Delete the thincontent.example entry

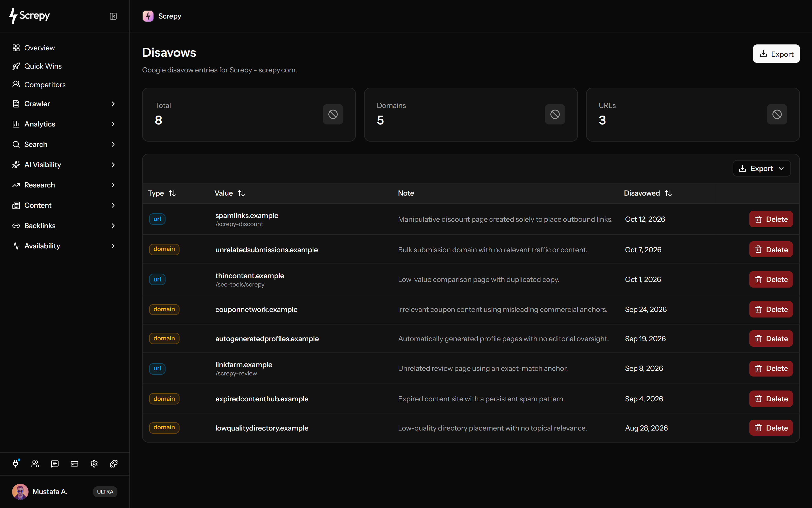coord(771,280)
